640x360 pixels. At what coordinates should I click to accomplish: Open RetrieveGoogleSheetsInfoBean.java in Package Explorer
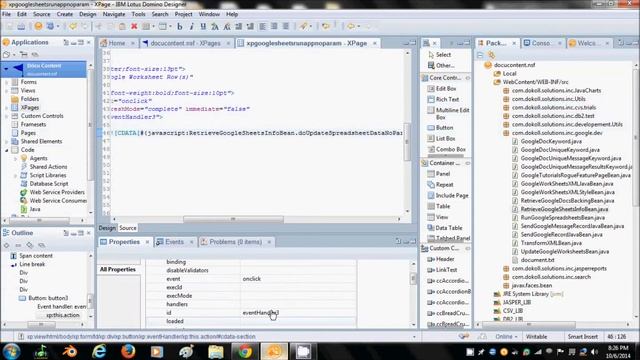(564, 209)
